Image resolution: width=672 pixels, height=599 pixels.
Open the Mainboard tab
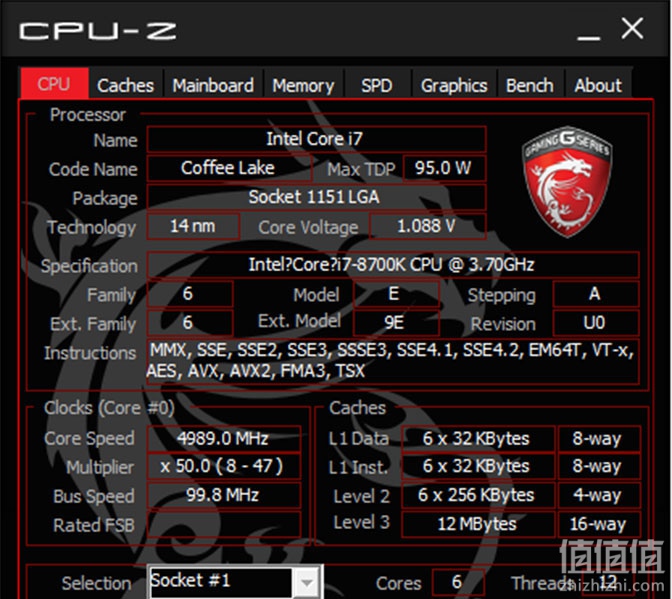213,85
